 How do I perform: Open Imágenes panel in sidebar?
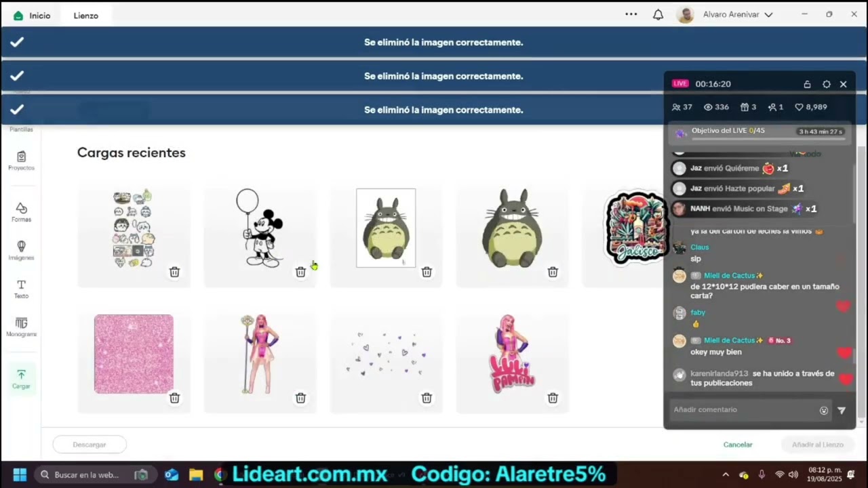21,251
